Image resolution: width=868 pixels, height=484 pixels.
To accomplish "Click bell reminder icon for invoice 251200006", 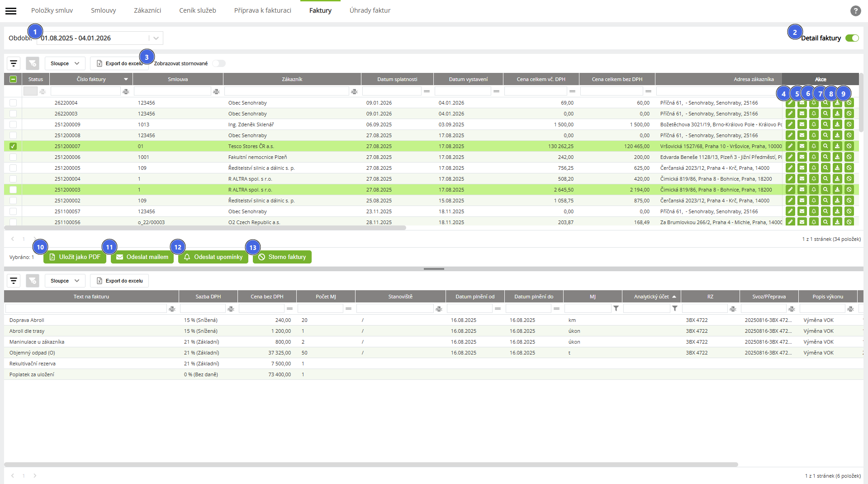I will (814, 157).
